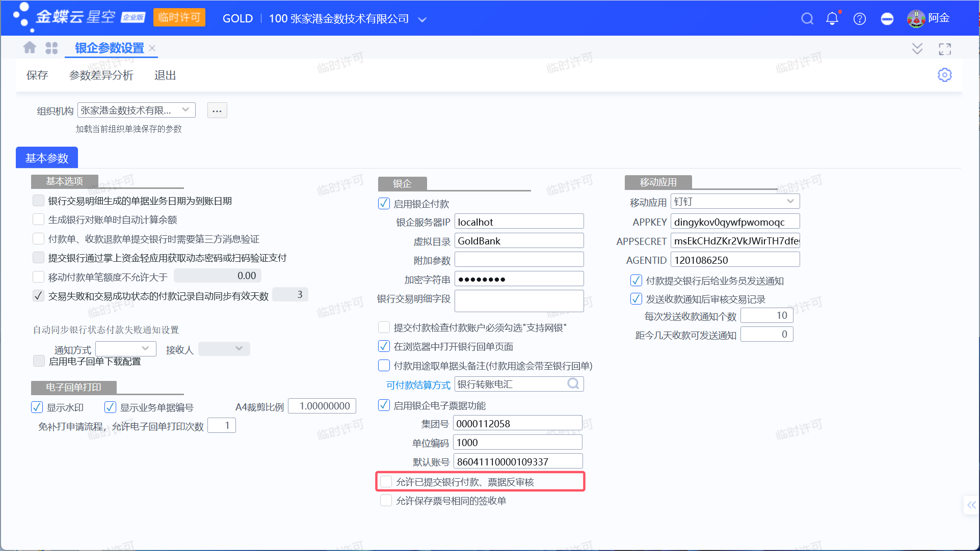Check 付款用途取单据头备注
This screenshot has width=980, height=551.
384,366
